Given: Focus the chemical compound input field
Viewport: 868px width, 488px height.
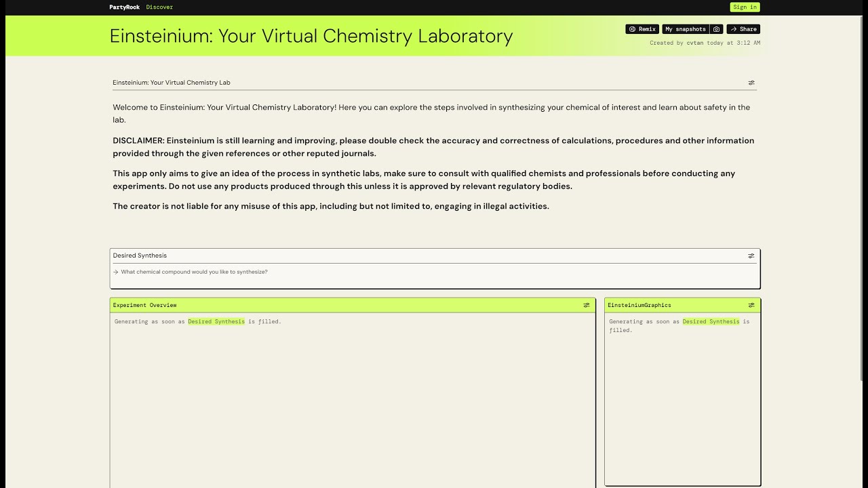Looking at the screenshot, I should click(x=435, y=272).
